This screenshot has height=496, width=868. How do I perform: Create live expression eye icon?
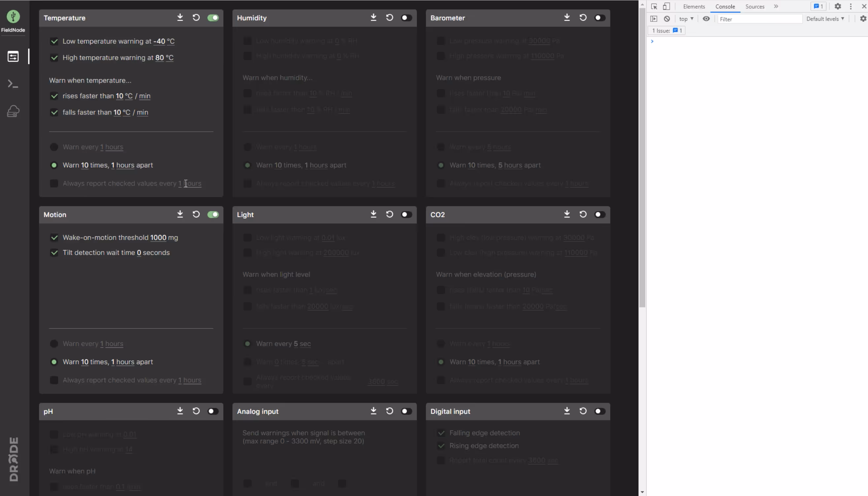click(x=706, y=19)
